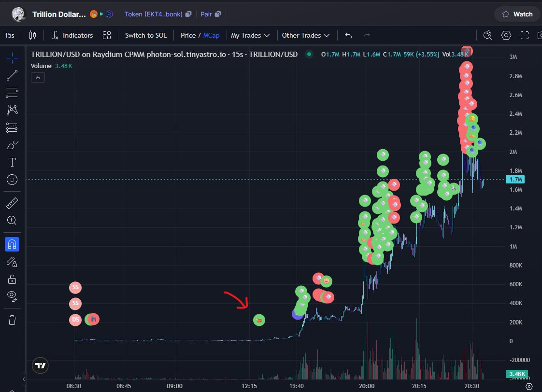The width and height of the screenshot is (542, 392).
Task: Open the chart settings hexagon icon
Action: pos(506,35)
